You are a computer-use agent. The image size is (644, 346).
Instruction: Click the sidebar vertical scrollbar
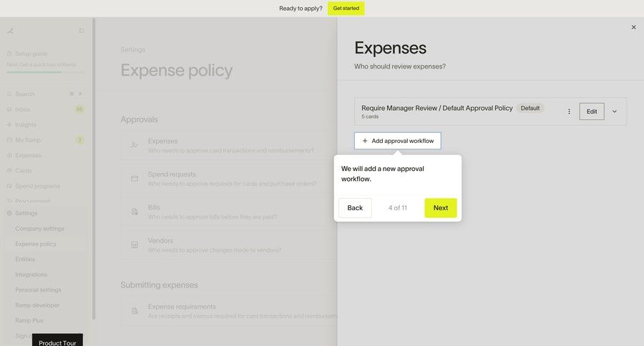(94, 168)
